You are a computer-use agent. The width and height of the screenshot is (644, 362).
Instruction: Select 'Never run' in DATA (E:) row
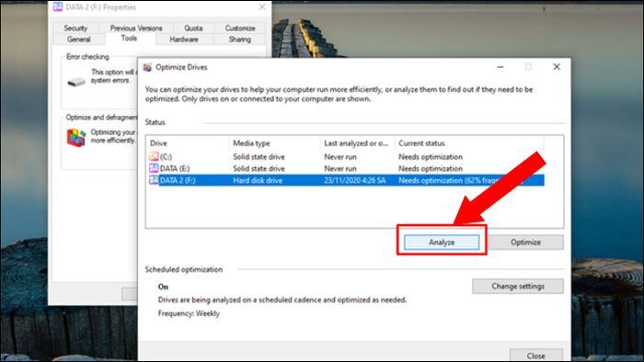[x=340, y=168]
